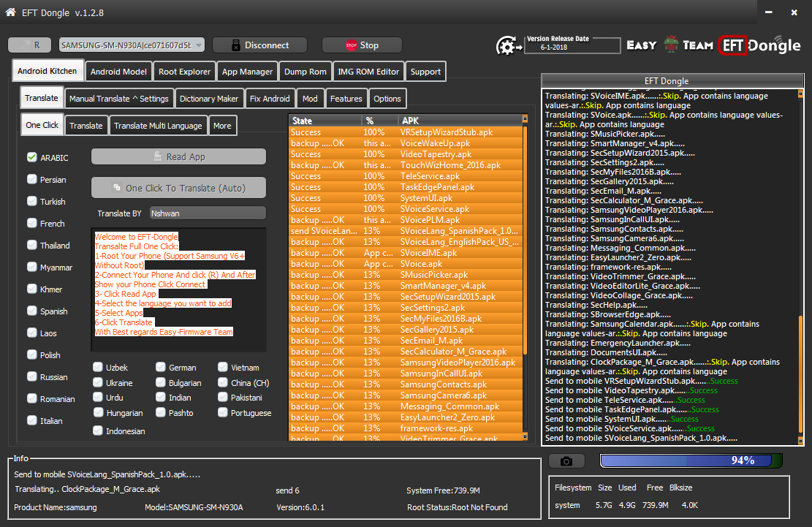Open the Android Model tab

[x=118, y=72]
